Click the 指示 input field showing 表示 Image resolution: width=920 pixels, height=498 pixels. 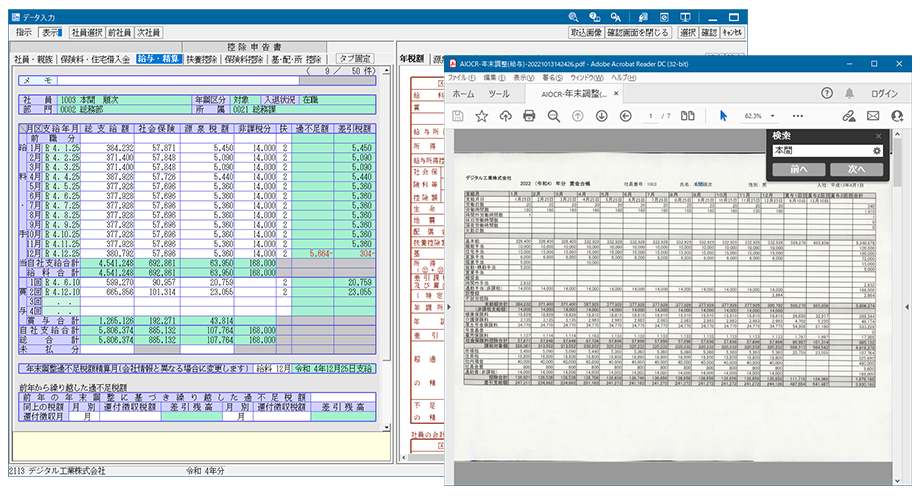coord(50,33)
